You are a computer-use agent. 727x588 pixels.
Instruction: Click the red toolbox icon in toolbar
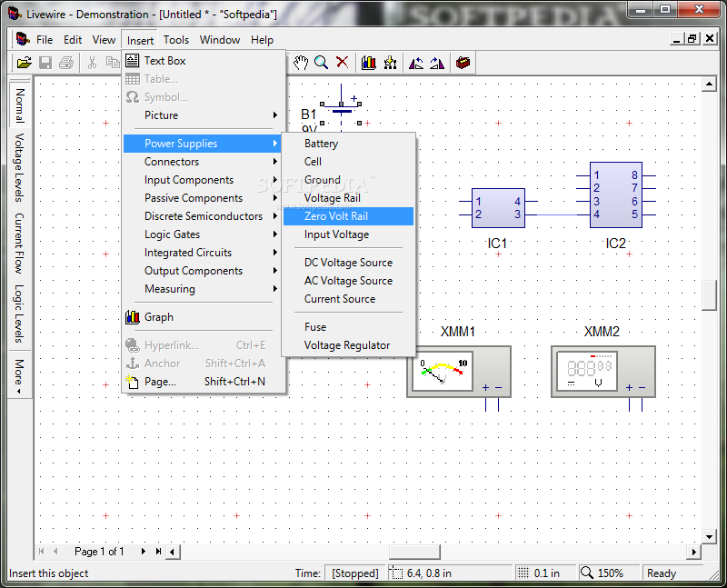pos(463,63)
